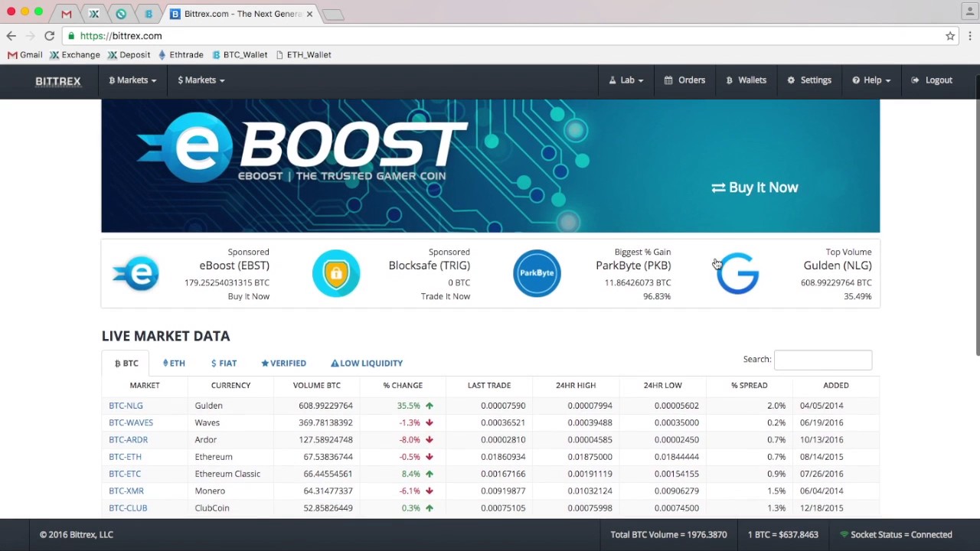Go to the Orders page
980x551 pixels.
(684, 80)
